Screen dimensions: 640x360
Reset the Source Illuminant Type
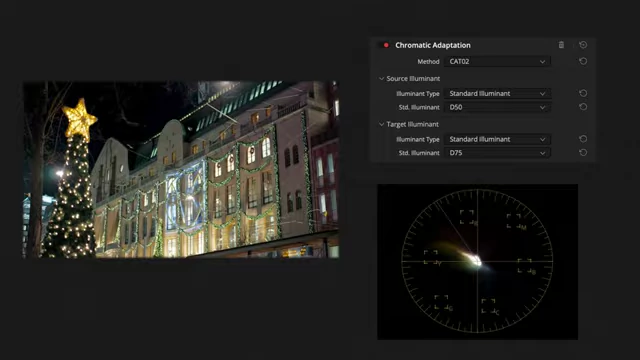click(x=583, y=93)
